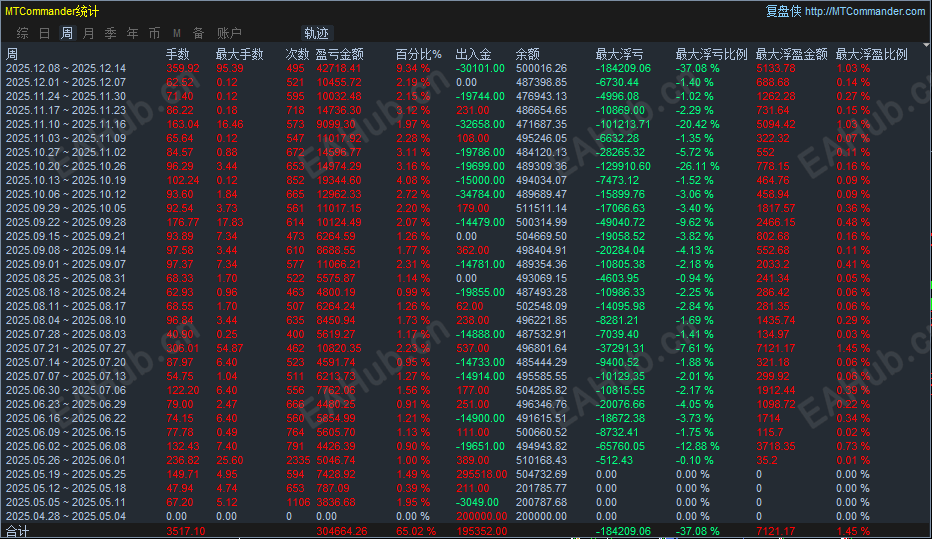Select the 周 weekly statistics tab
Screen dimensions: 932x539
pos(67,33)
